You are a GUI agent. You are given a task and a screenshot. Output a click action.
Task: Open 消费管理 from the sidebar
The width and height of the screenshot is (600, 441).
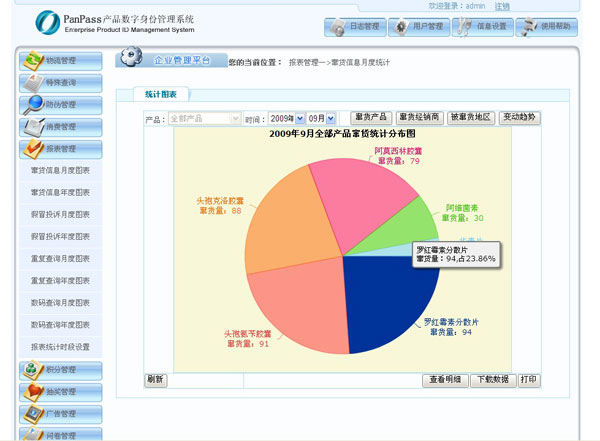point(32,126)
